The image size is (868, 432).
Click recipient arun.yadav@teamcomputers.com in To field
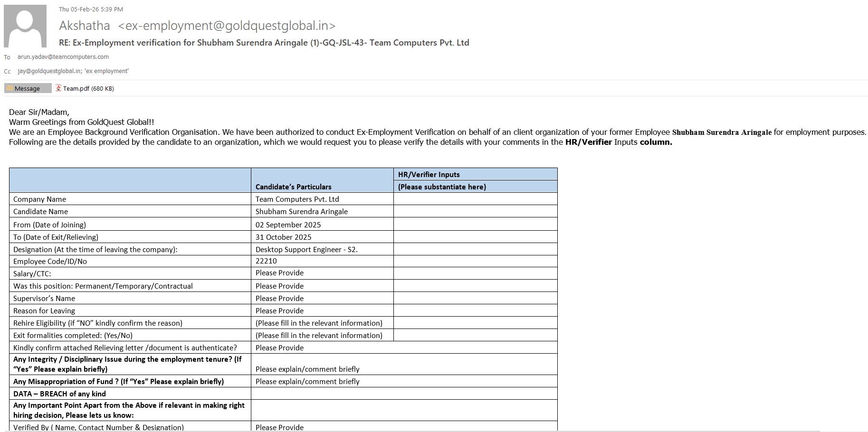[x=63, y=57]
